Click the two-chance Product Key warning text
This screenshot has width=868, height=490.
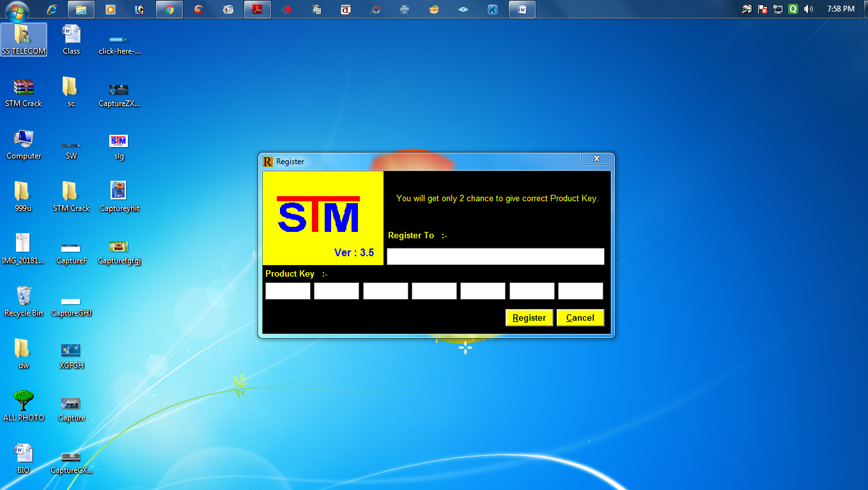(497, 199)
